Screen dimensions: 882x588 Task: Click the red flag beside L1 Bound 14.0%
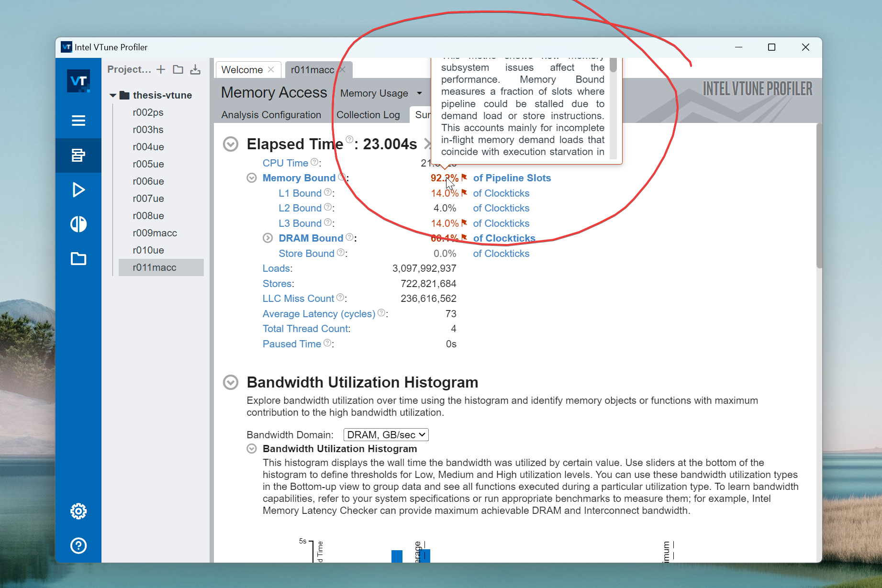[464, 193]
